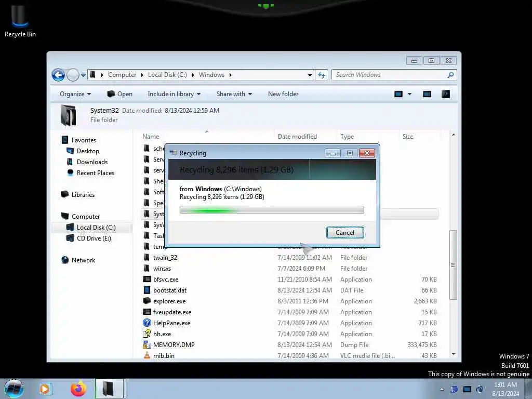
Task: Click the file list scroll-up arrow
Action: 454,135
